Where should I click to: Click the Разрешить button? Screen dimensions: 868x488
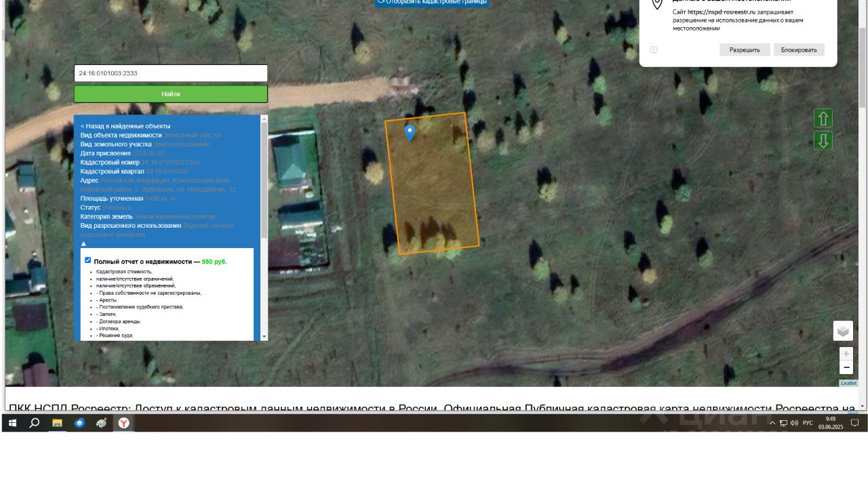745,50
